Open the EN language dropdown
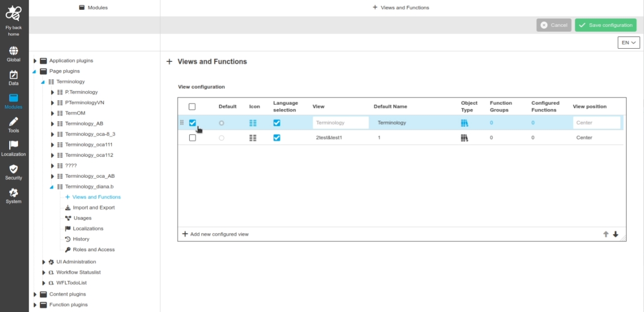644x312 pixels. pyautogui.click(x=628, y=43)
